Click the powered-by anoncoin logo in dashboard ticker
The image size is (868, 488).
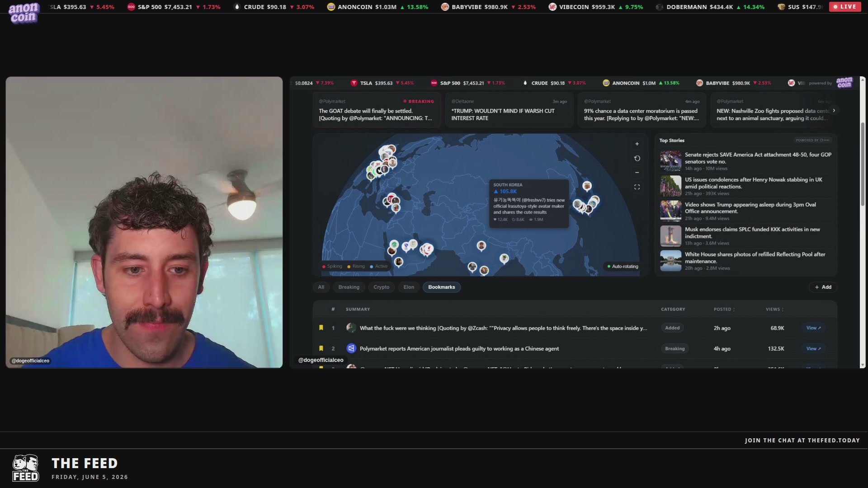(844, 83)
